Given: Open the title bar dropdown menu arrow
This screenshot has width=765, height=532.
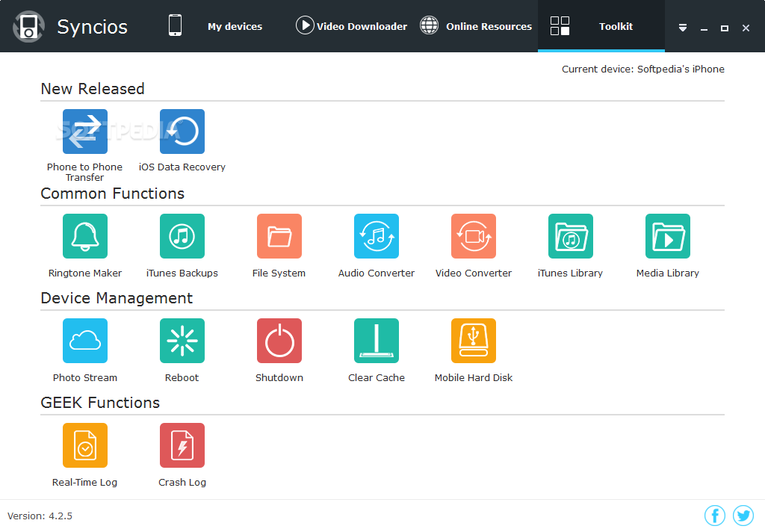Looking at the screenshot, I should coord(683,28).
